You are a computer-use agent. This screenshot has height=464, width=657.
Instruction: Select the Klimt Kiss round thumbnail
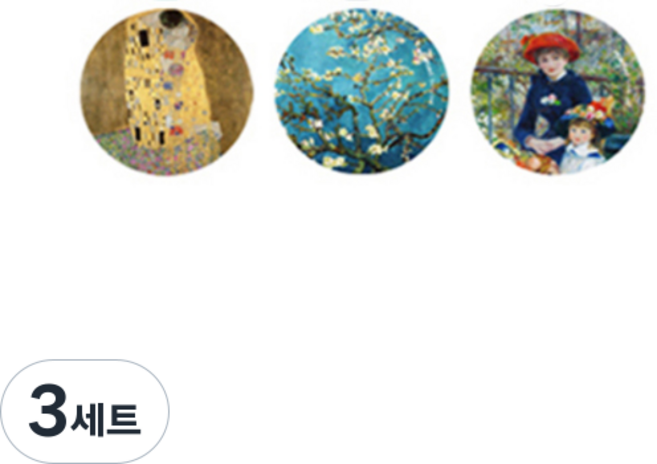click(x=167, y=92)
